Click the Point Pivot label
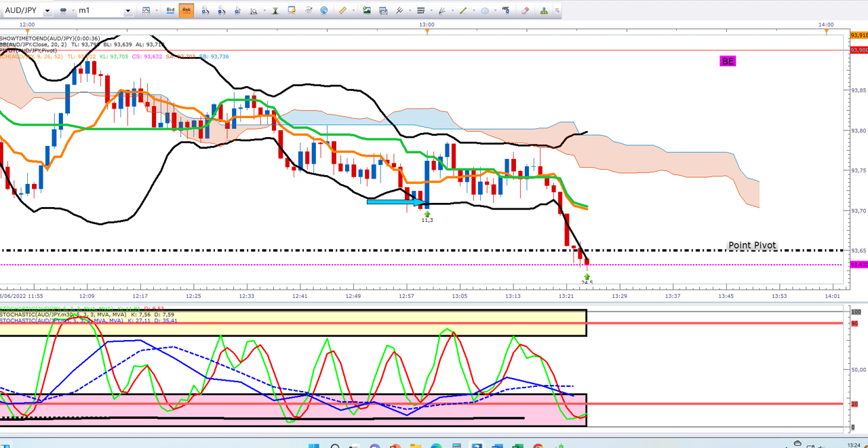The image size is (868, 448). pos(752,245)
